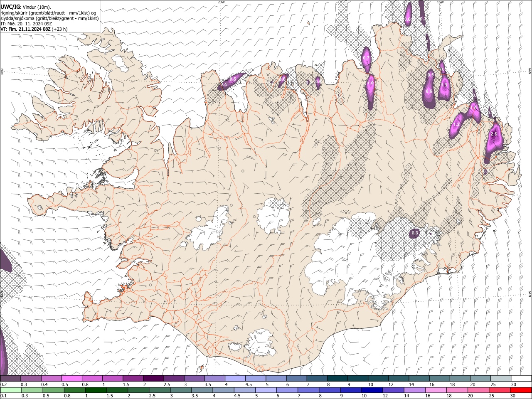Image resolution: width=532 pixels, height=399 pixels.
Task: Click the '1.0' precipitation value in the north
Action: tap(371, 83)
